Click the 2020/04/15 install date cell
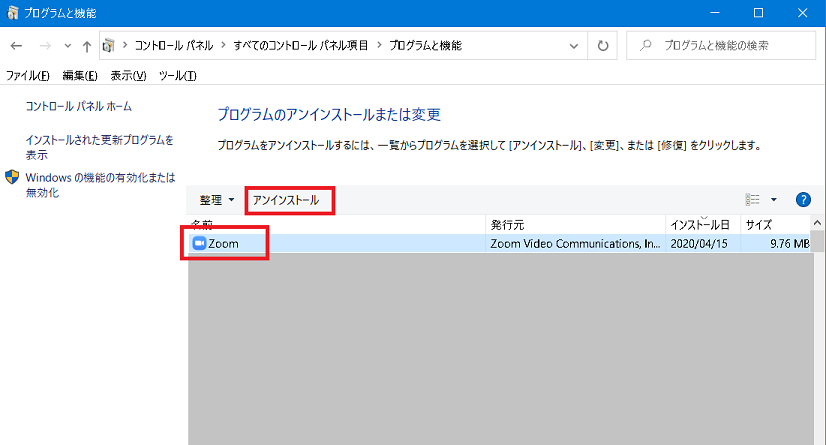The image size is (826, 445). [x=699, y=243]
